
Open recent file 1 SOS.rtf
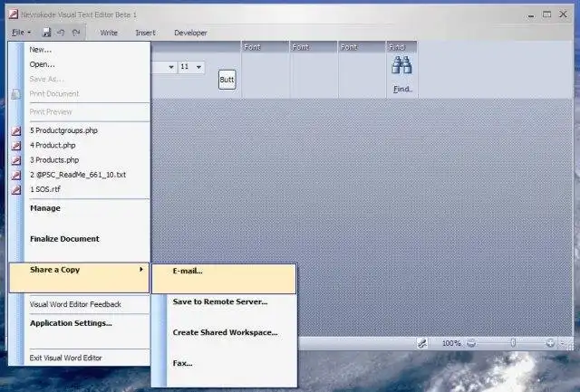[x=87, y=189]
